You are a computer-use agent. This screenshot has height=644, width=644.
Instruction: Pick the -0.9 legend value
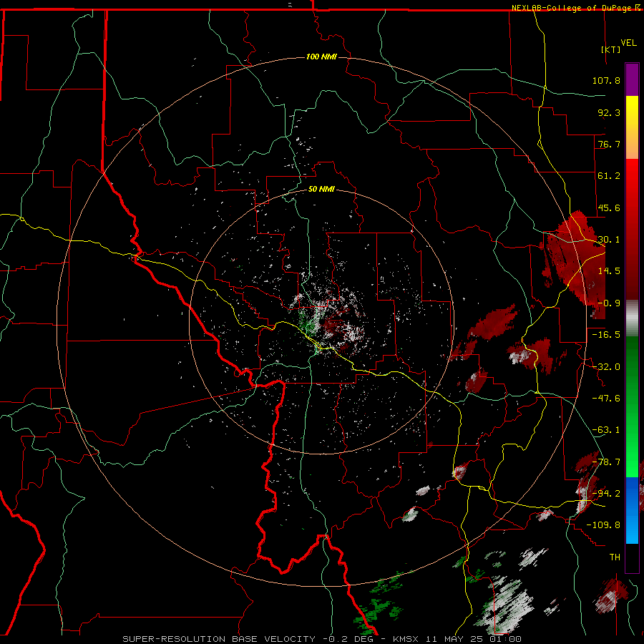(609, 303)
